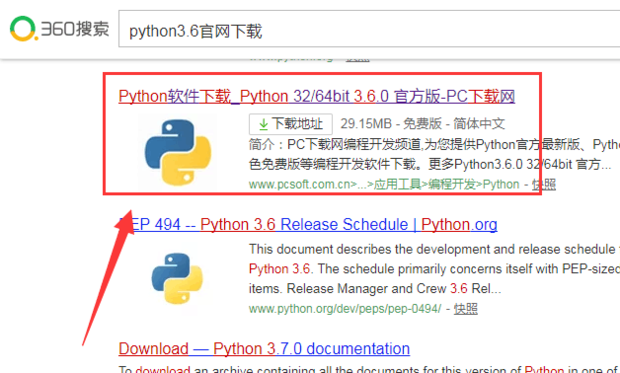Open the Download — Python 3.7.0 documentation link
The width and height of the screenshot is (620, 373).
tap(264, 348)
